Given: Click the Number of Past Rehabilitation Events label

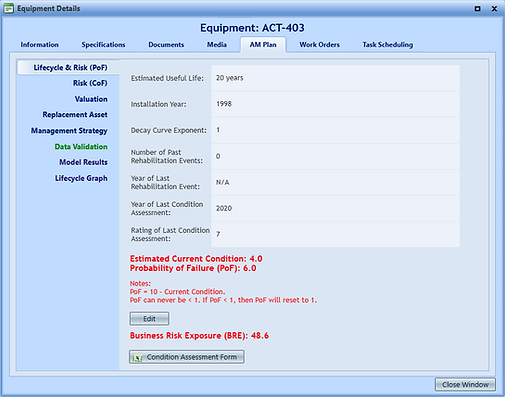Looking at the screenshot, I should pyautogui.click(x=166, y=156).
